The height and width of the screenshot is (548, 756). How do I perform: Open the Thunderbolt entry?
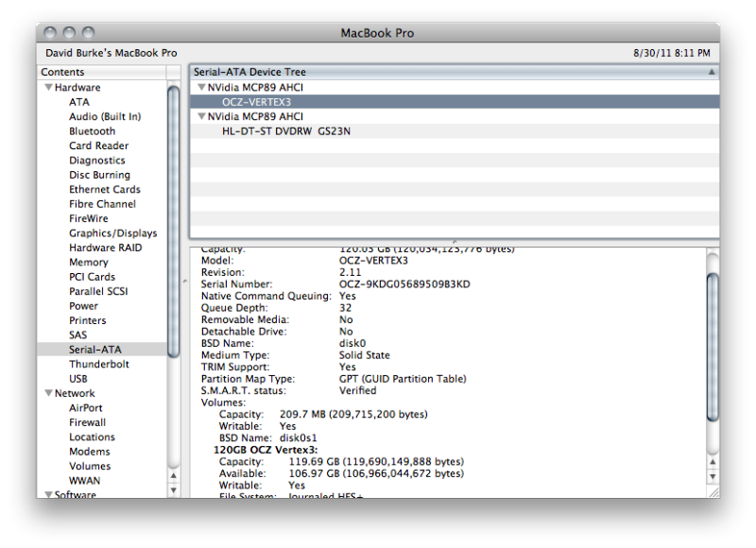pyautogui.click(x=99, y=364)
